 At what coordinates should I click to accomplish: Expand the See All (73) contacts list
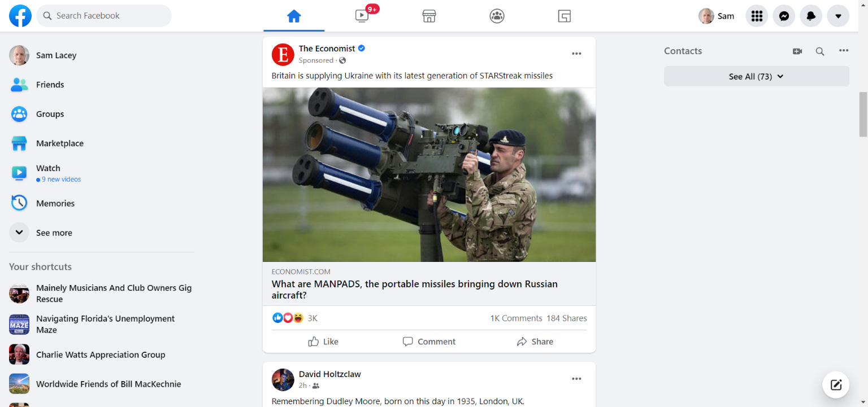click(756, 76)
